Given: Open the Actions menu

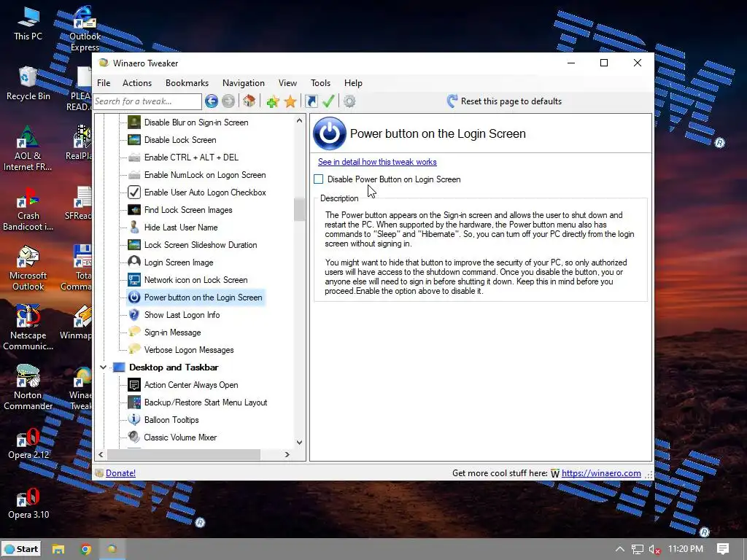Looking at the screenshot, I should point(137,83).
